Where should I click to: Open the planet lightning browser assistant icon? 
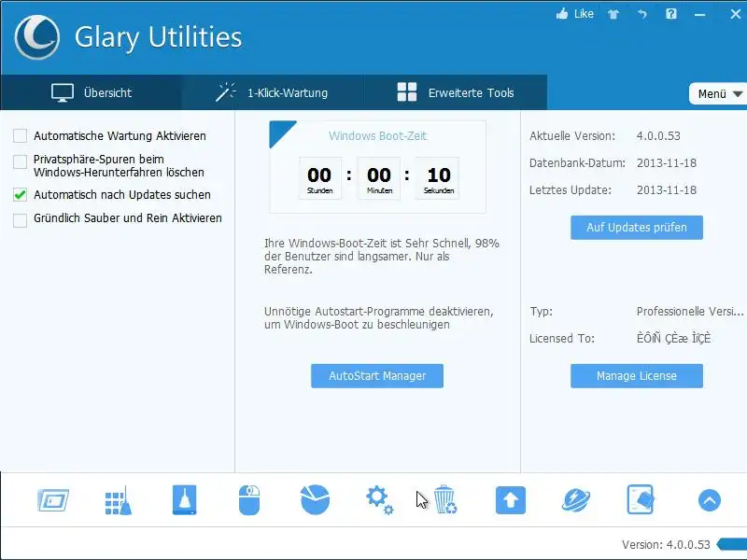point(576,500)
